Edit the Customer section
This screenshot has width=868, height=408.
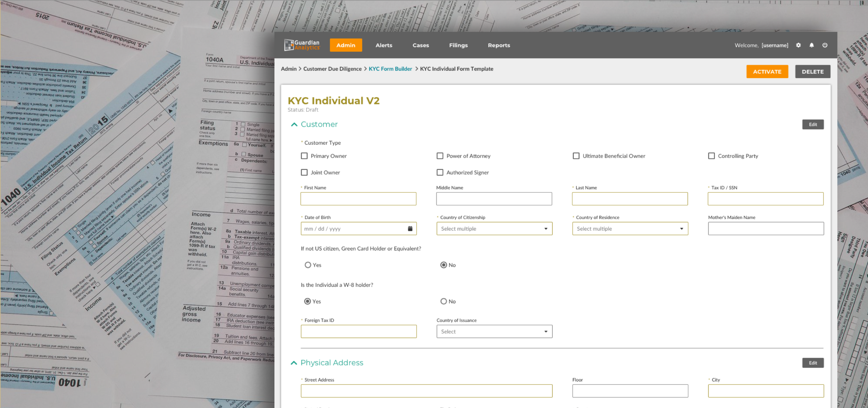tap(813, 125)
